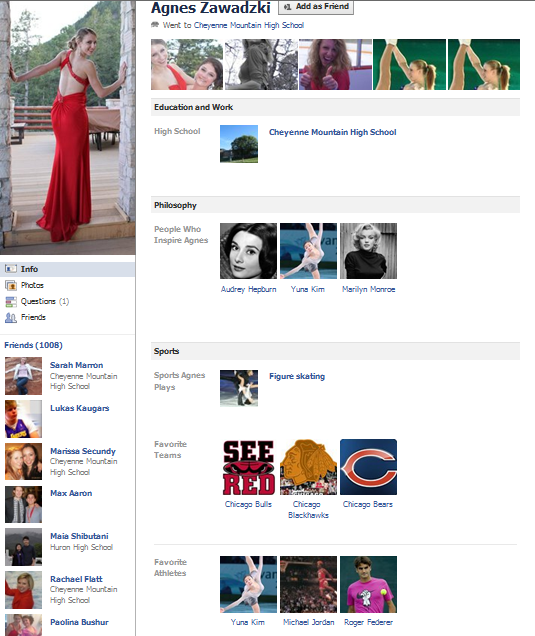This screenshot has width=535, height=636.
Task: Click Audrey Hepburn's photo
Action: [248, 251]
